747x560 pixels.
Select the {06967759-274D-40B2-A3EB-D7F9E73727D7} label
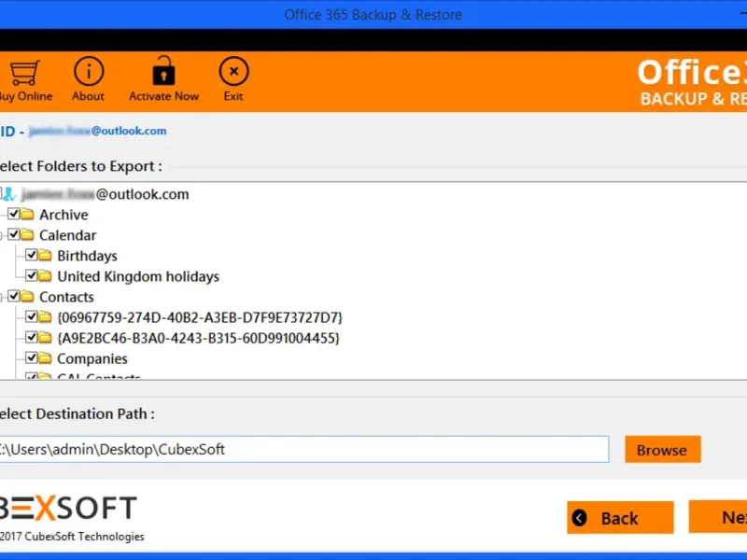(x=200, y=317)
